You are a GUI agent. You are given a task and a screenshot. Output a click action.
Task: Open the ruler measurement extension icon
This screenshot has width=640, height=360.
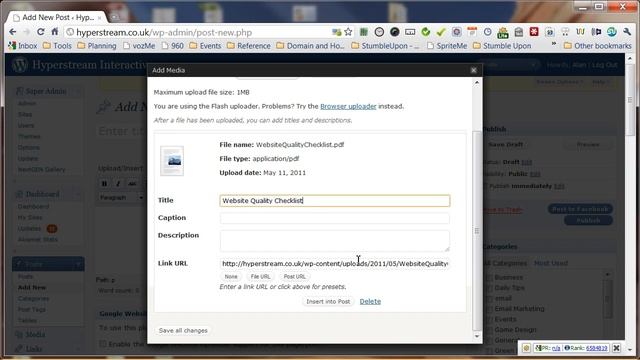coord(410,32)
